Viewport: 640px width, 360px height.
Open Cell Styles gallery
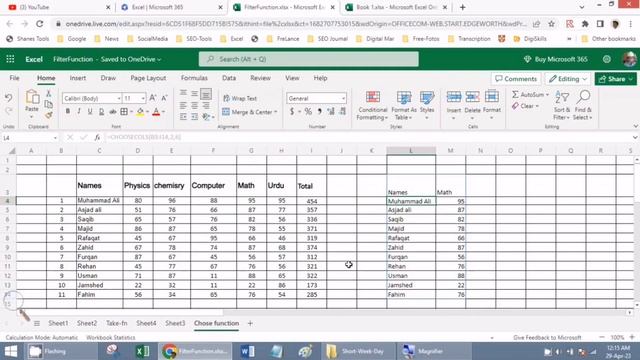point(427,105)
